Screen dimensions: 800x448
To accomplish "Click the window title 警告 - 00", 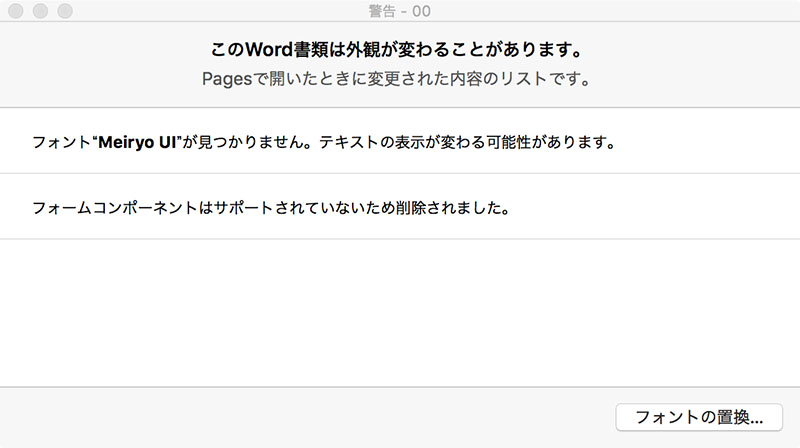I will coord(399,11).
